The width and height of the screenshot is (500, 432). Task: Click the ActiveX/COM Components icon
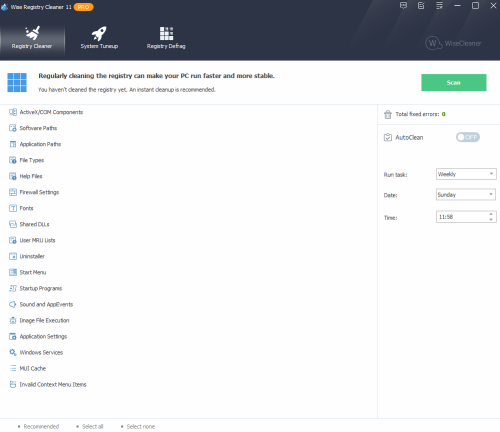(13, 112)
